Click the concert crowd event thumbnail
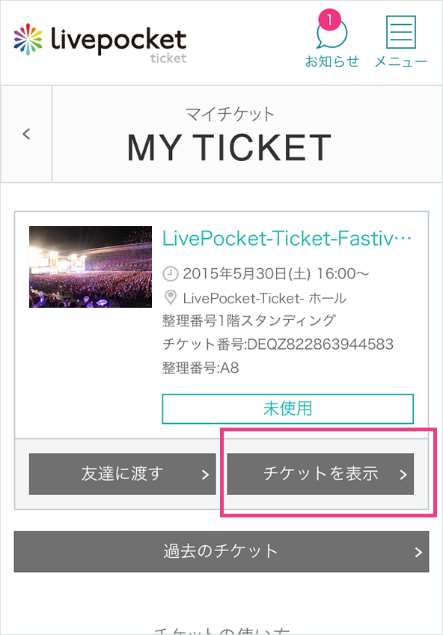443x635 pixels. click(x=90, y=267)
